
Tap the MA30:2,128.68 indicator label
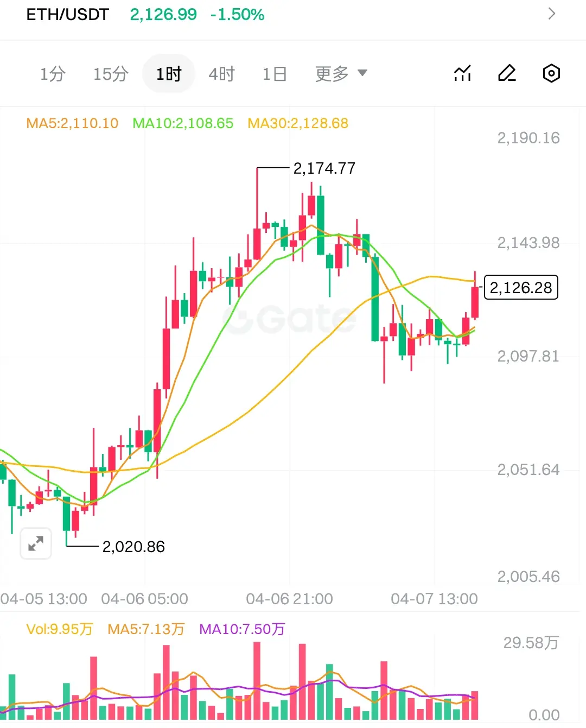tap(298, 123)
